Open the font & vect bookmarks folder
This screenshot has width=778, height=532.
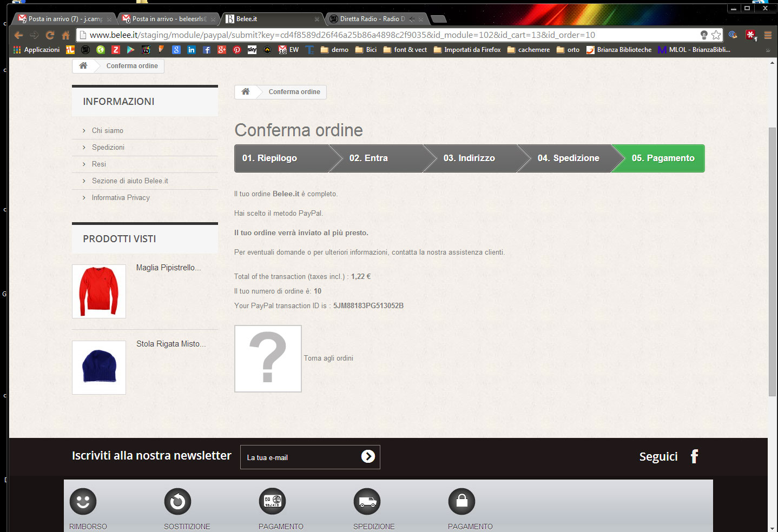(405, 50)
